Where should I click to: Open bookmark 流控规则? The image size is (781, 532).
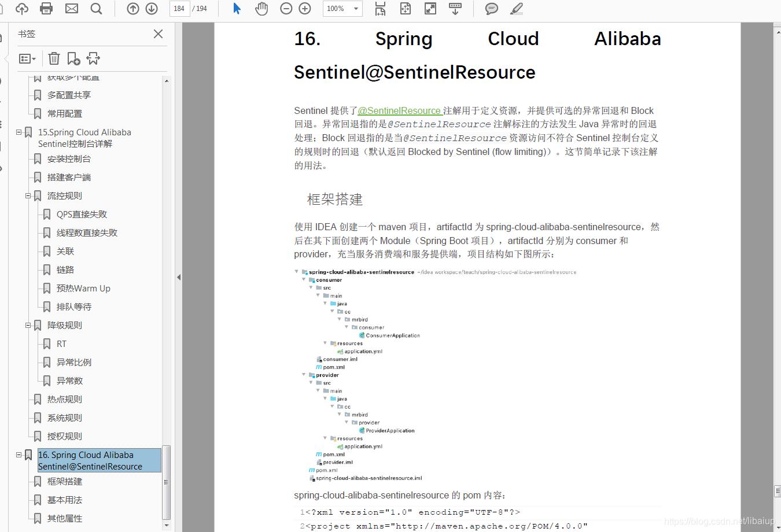coord(65,196)
